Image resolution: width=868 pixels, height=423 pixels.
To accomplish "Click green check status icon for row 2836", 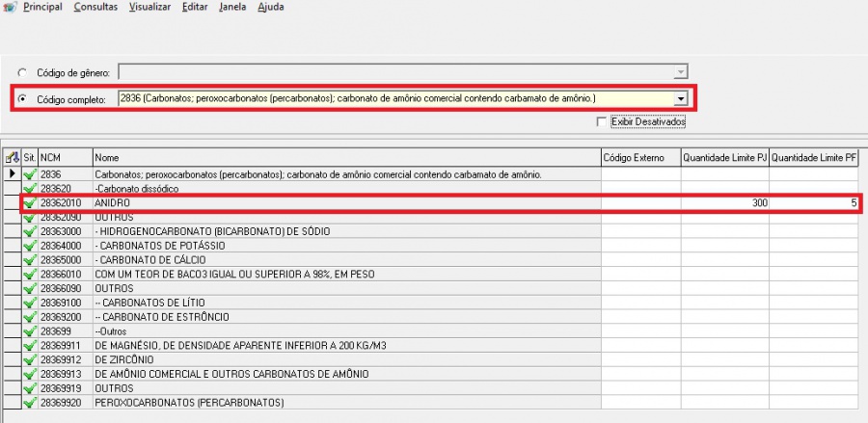I will coord(30,174).
